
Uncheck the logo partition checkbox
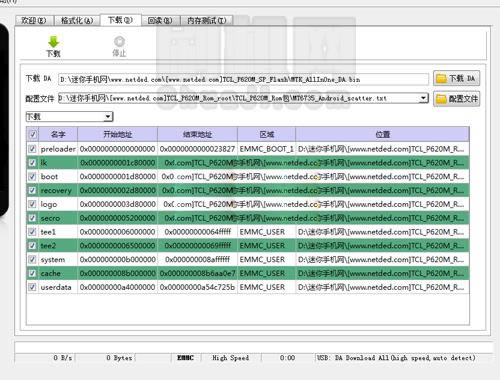32,204
